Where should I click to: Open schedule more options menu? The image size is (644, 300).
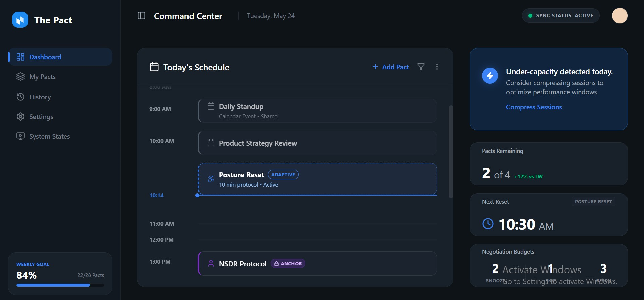pyautogui.click(x=437, y=67)
